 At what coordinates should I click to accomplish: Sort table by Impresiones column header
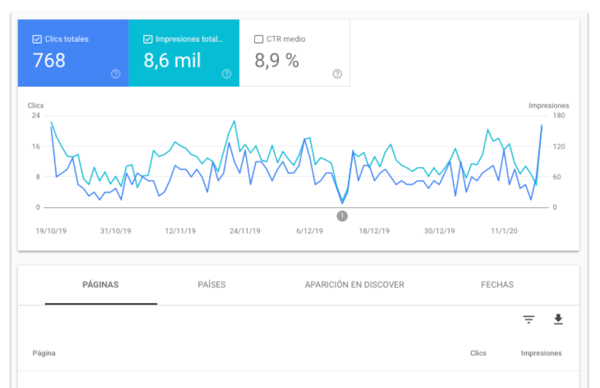[541, 353]
